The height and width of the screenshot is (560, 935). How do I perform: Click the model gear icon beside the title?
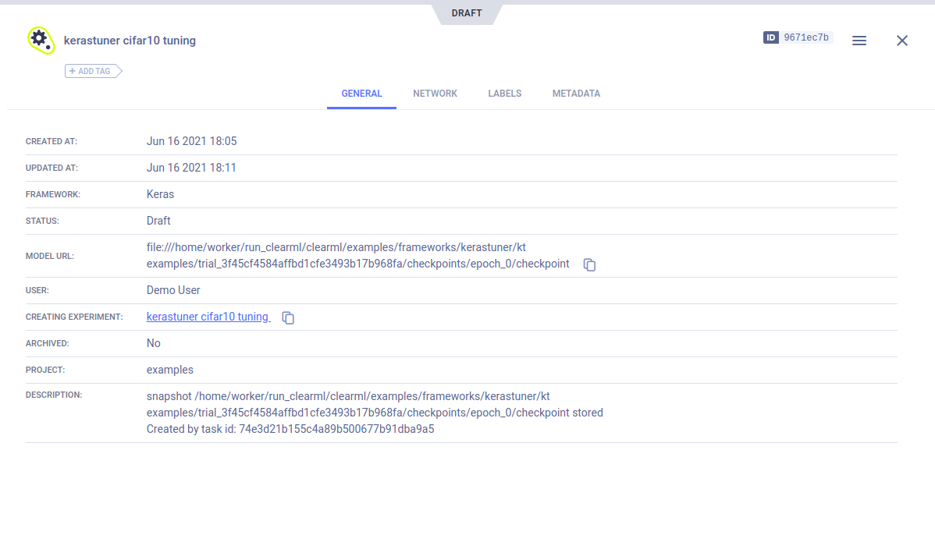click(x=40, y=40)
